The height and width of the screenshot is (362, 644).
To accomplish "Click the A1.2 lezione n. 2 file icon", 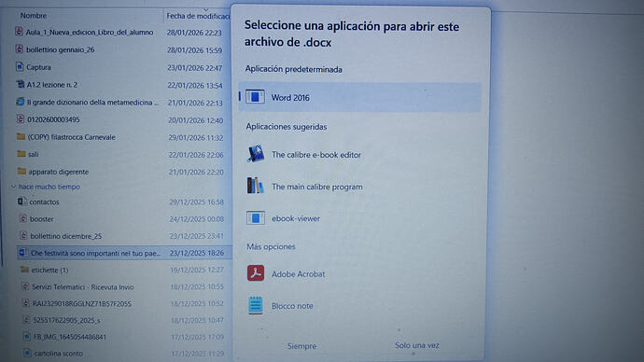I will 21,84.
